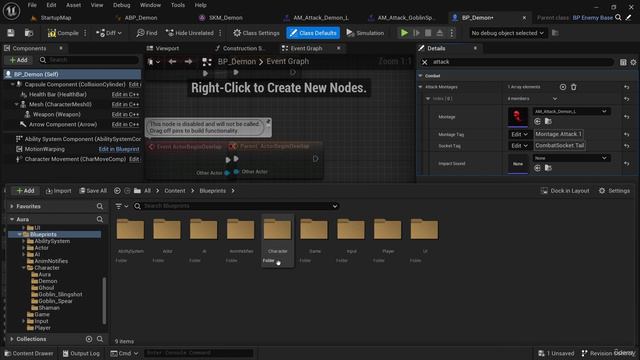Image resolution: width=640 pixels, height=360 pixels.
Task: Click the Eject icon in the play controls
Action: point(440,33)
